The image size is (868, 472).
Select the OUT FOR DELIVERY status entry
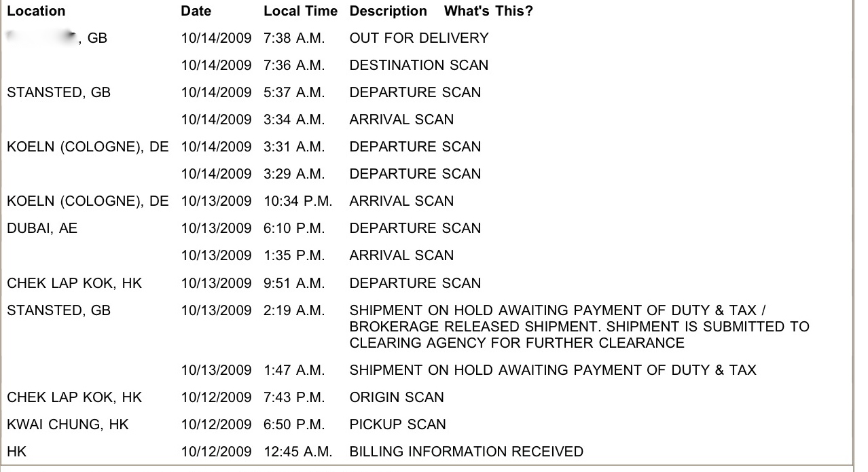pyautogui.click(x=418, y=38)
